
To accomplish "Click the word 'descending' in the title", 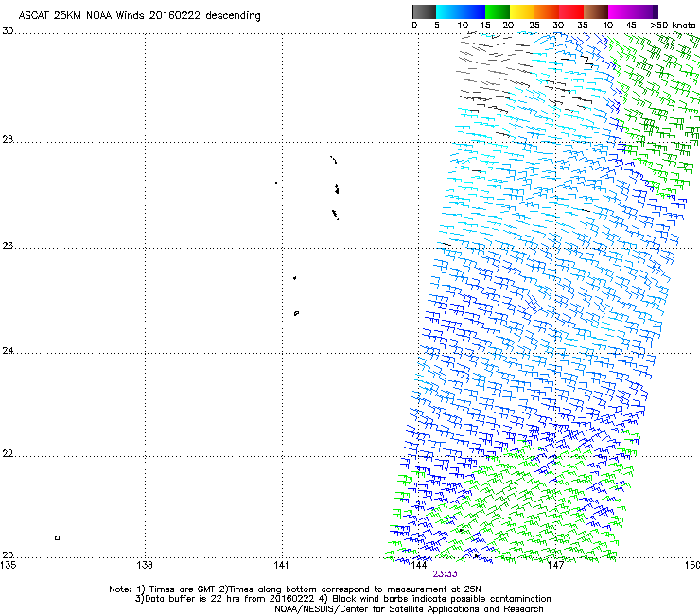I will [233, 16].
